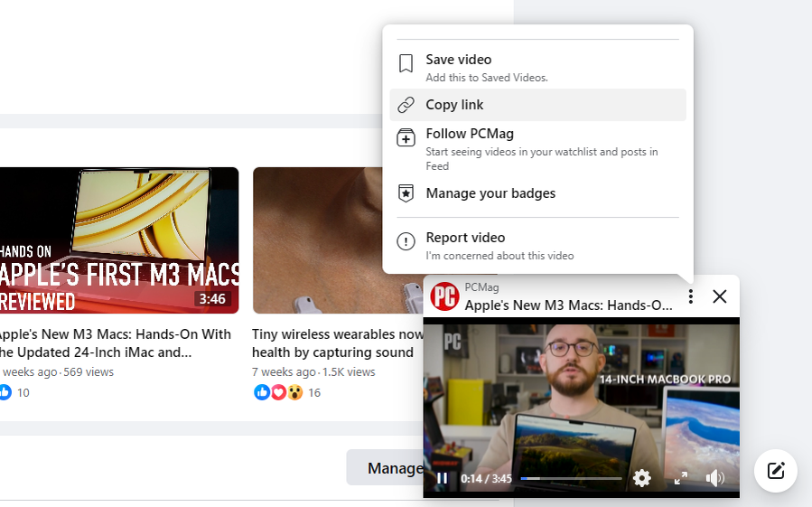
Task: Click the like reaction with count 10
Action: pyautogui.click(x=5, y=392)
